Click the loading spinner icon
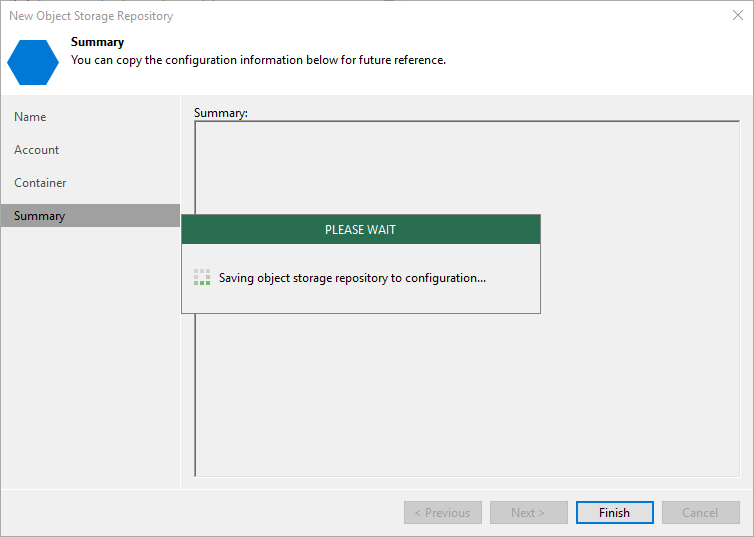 pyautogui.click(x=202, y=277)
